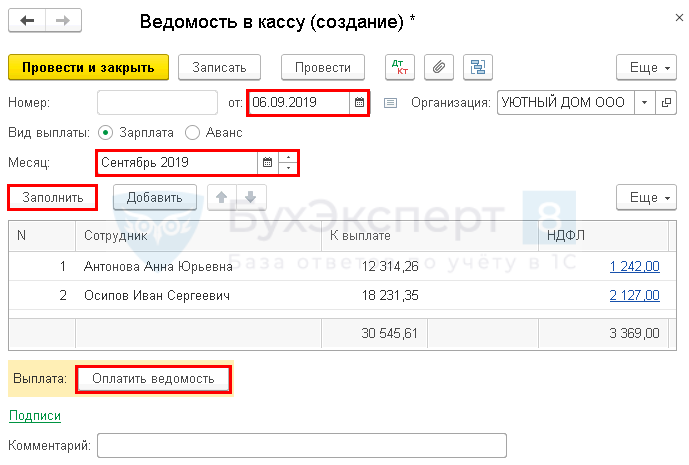Click the total 30 545,61
Viewport: 689px width, 465px height.
point(389,333)
